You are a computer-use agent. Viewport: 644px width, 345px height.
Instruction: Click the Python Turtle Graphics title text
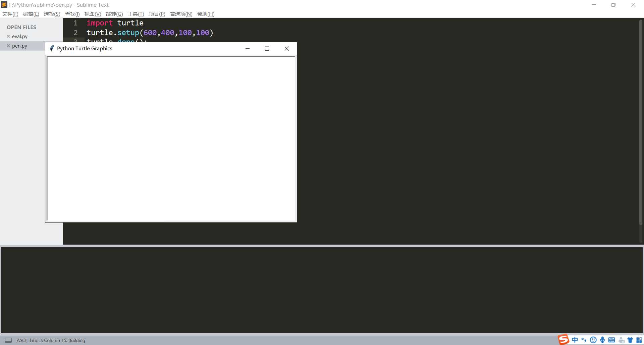click(85, 48)
